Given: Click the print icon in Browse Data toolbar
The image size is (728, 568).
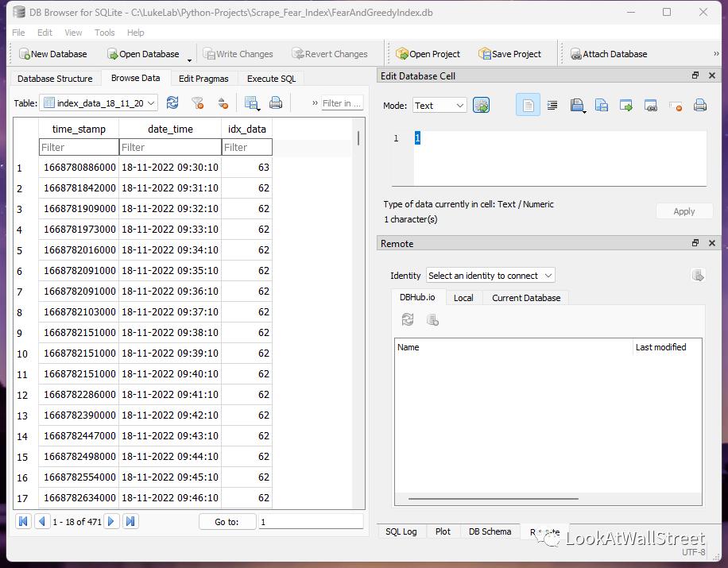Looking at the screenshot, I should (x=276, y=103).
